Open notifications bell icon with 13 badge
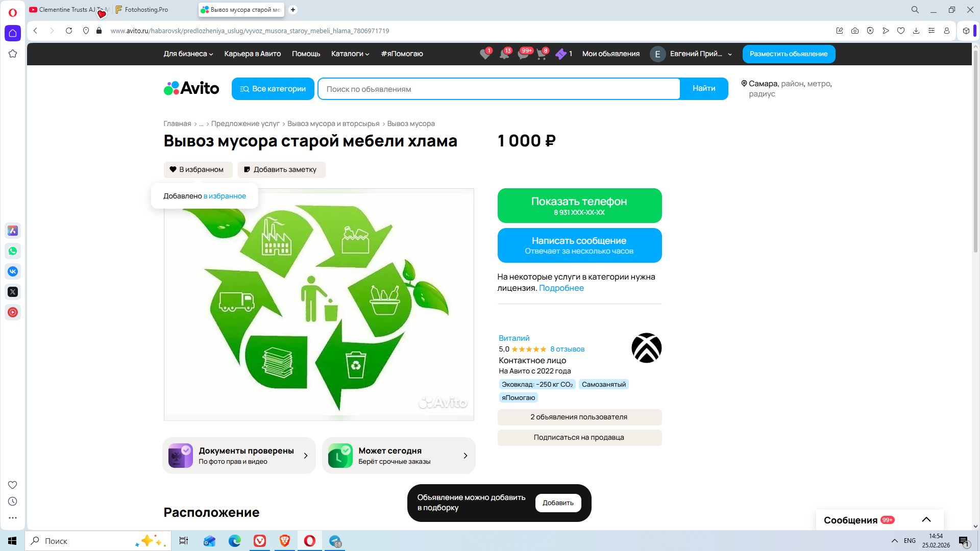This screenshot has width=980, height=551. 504,55
